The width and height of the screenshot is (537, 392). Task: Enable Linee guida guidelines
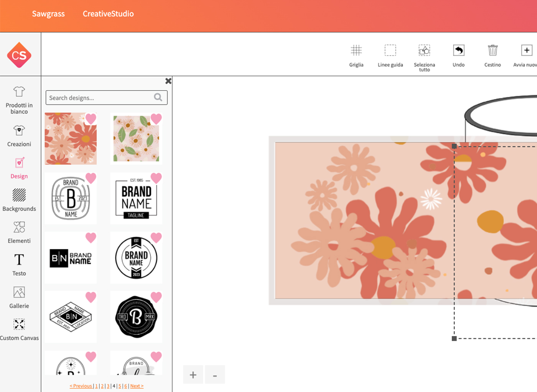click(390, 51)
